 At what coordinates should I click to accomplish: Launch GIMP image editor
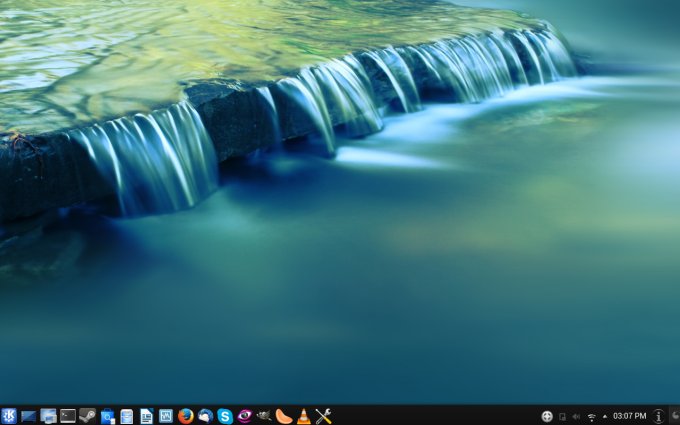pyautogui.click(x=264, y=416)
